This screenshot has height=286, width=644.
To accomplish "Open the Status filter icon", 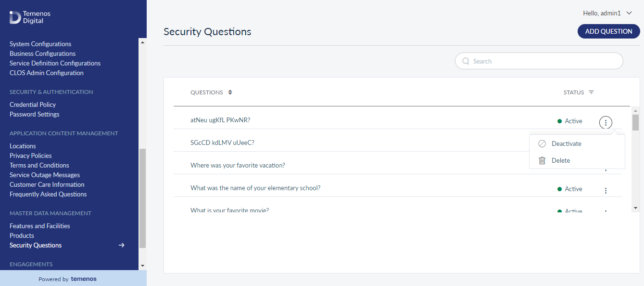I will [591, 92].
